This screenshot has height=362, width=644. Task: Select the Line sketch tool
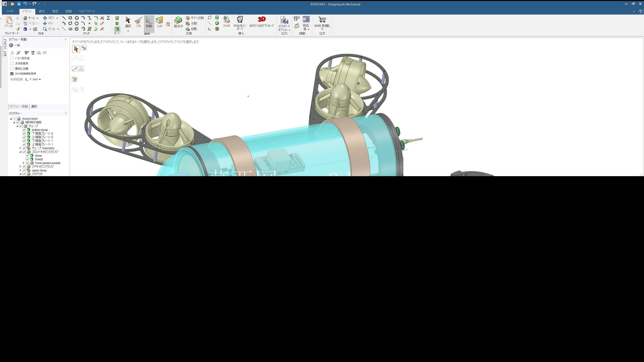(64, 18)
